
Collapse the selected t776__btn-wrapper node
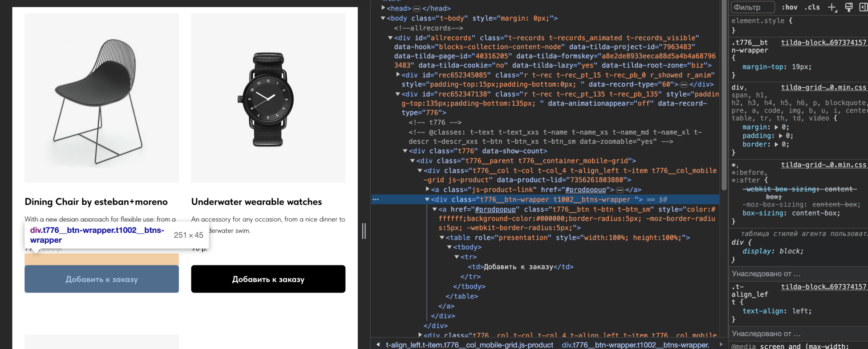[x=427, y=199]
